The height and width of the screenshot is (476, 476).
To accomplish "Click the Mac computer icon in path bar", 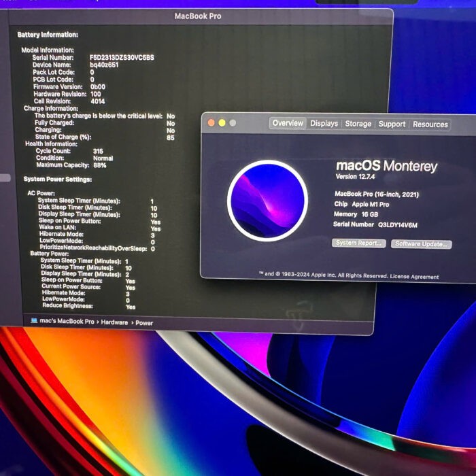I will click(34, 320).
